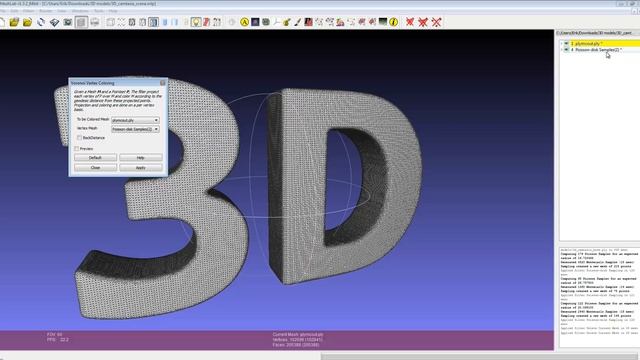
Task: Open the Help menu
Action: pos(113,11)
